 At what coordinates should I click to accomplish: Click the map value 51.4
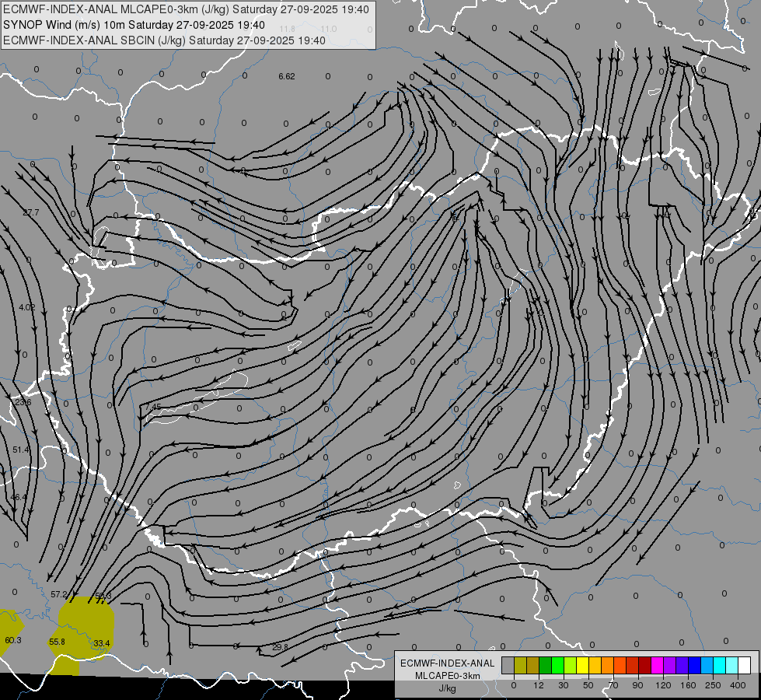click(x=21, y=450)
